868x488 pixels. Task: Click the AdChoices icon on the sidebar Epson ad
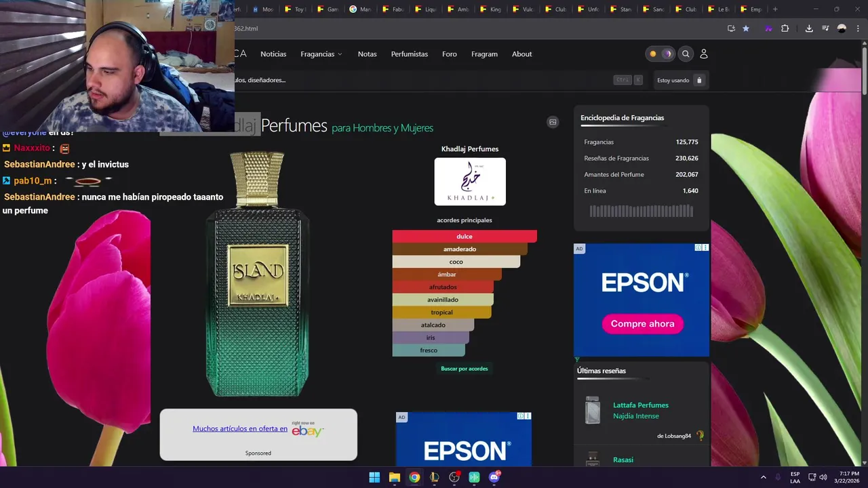point(698,247)
